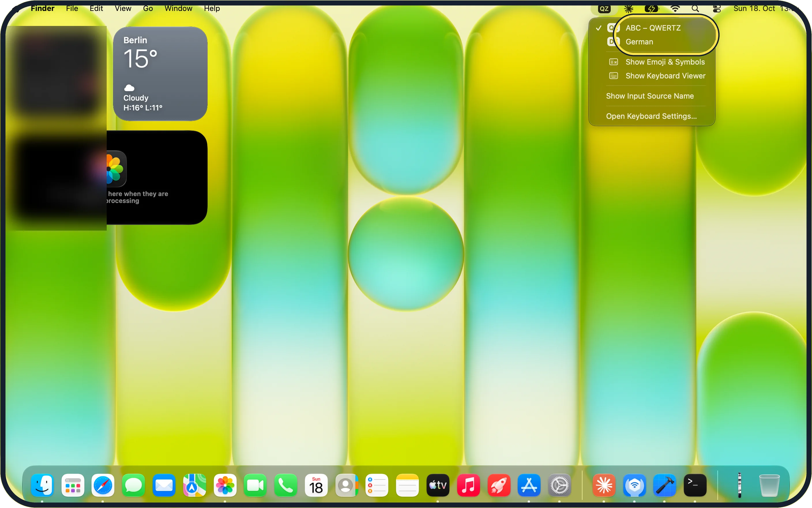The height and width of the screenshot is (508, 812).
Task: Open the Phone app in the Dock
Action: click(x=285, y=485)
